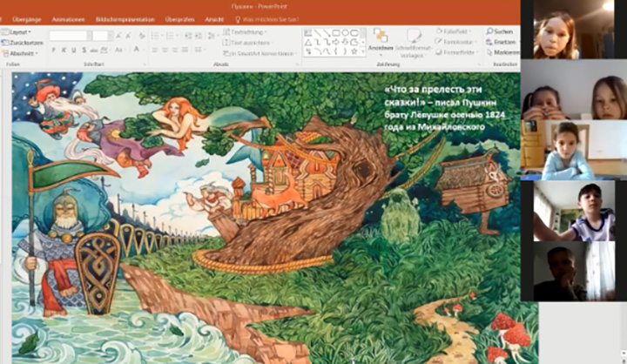Image resolution: width=627 pixels, height=364 pixels.
Task: Click the Suchen find button
Action: [x=500, y=31]
